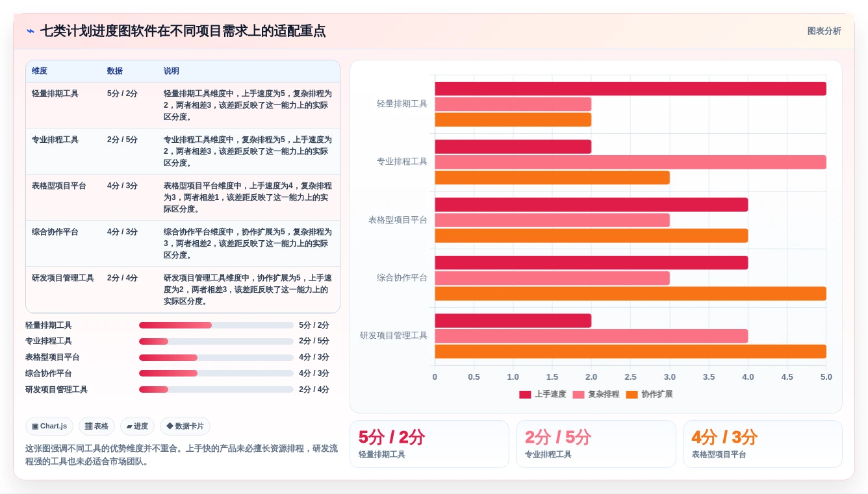Click 研发项目管理工具 table row name
The height and width of the screenshot is (494, 868).
click(63, 278)
